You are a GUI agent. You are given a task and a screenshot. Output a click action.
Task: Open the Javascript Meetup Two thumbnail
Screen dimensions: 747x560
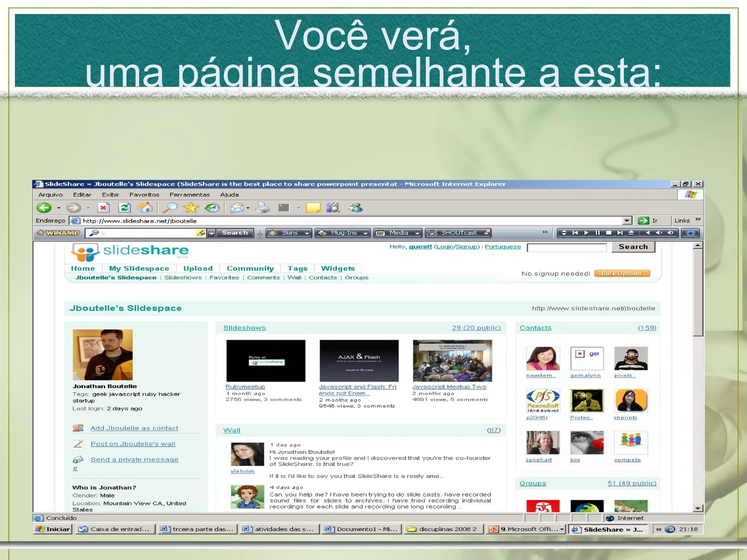point(452,361)
